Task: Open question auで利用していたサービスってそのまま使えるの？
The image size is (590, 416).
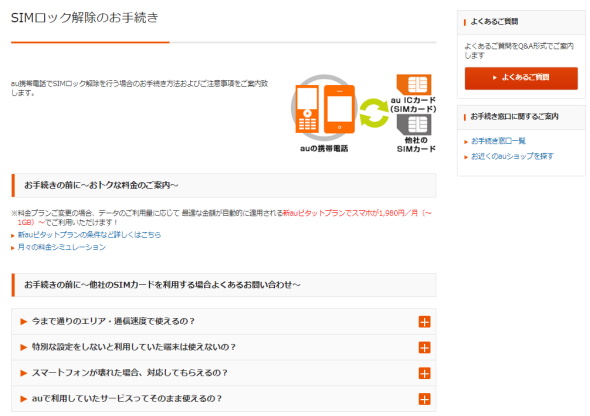Action: coord(224,398)
